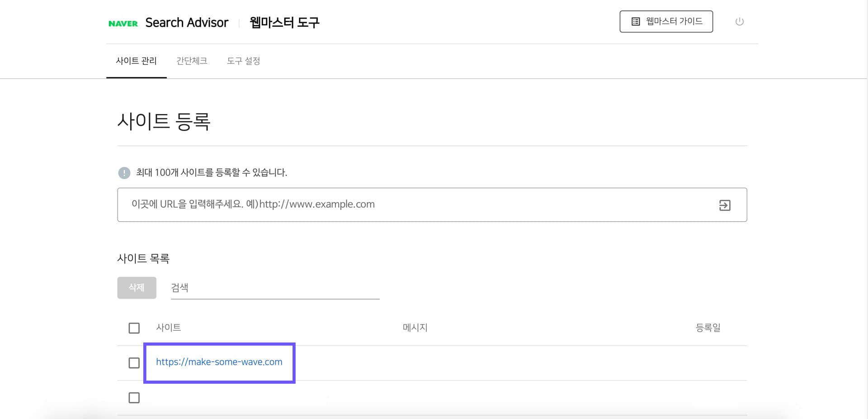Click the 검색 search field

point(271,287)
